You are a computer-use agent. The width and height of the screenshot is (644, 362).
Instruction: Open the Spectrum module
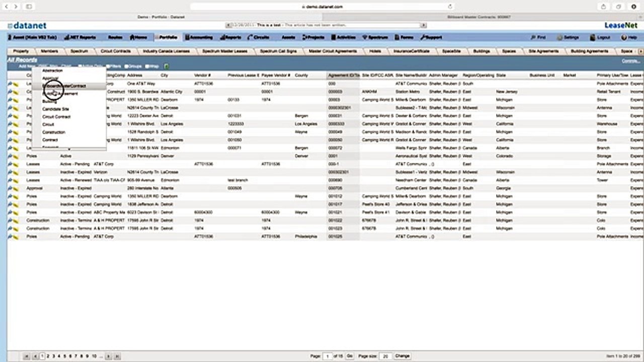pos(375,37)
